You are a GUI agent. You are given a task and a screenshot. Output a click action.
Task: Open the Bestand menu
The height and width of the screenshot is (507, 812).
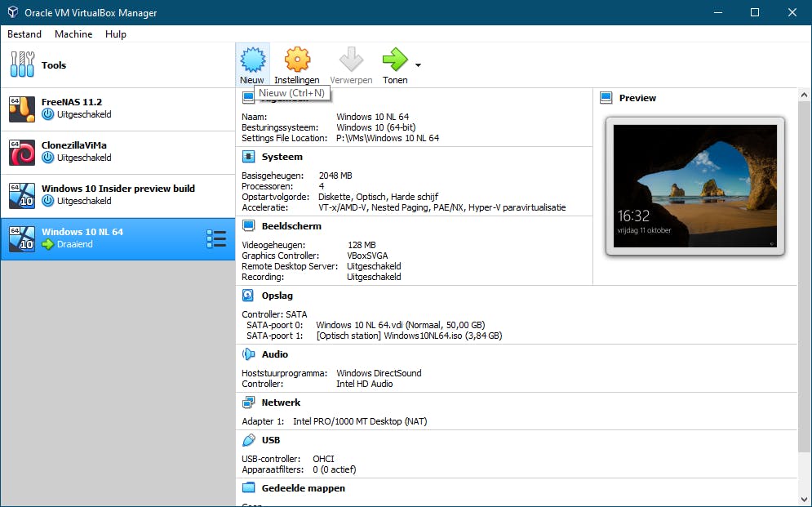tap(24, 34)
